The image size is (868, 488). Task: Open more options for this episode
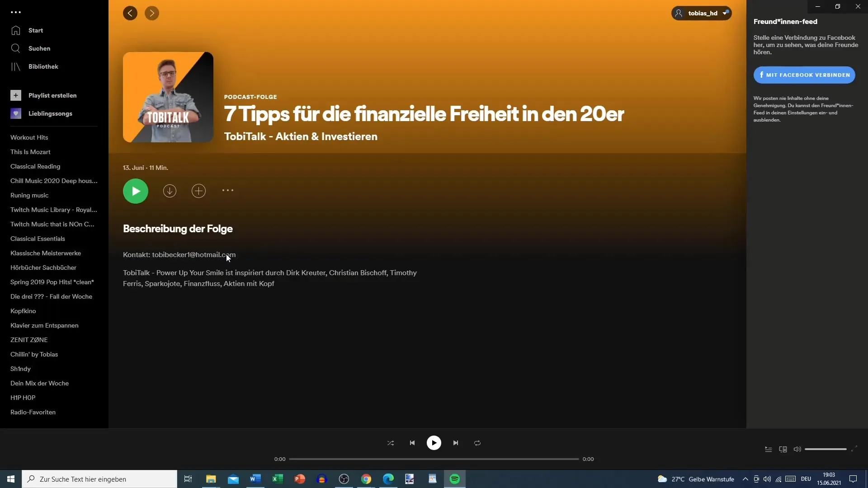click(x=228, y=191)
